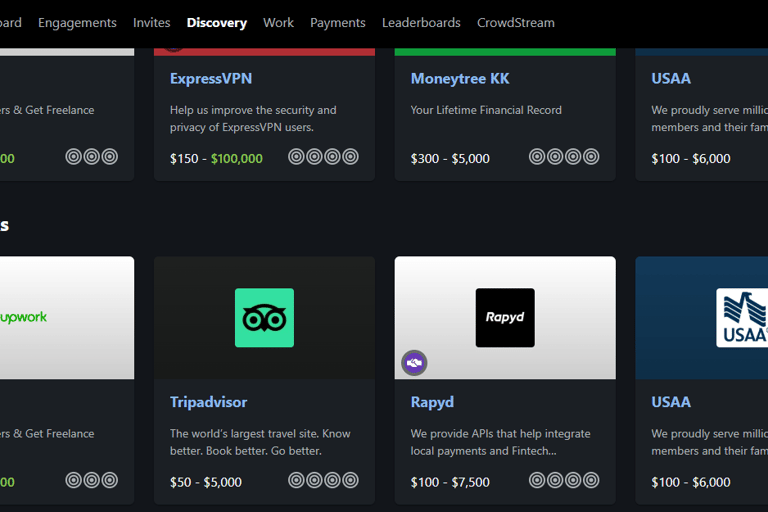768x512 pixels.
Task: Open the Tripadvisor program link
Action: click(x=209, y=402)
